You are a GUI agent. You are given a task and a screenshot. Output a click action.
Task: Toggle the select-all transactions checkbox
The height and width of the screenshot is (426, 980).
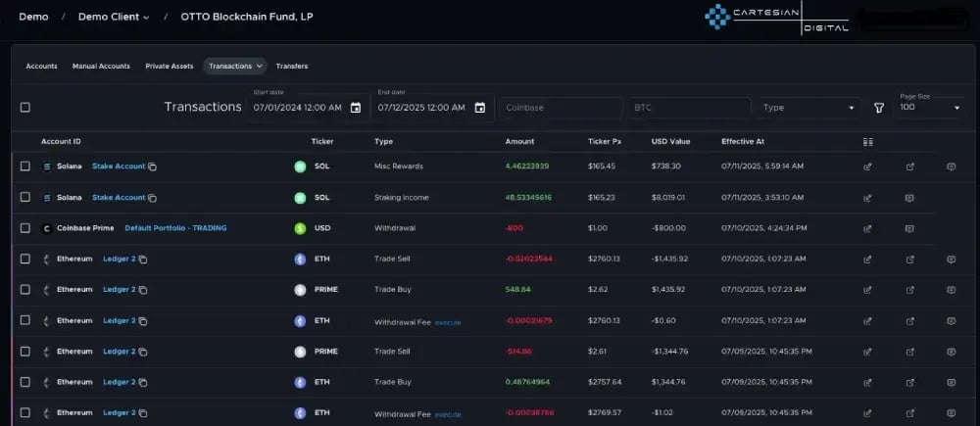(25, 108)
